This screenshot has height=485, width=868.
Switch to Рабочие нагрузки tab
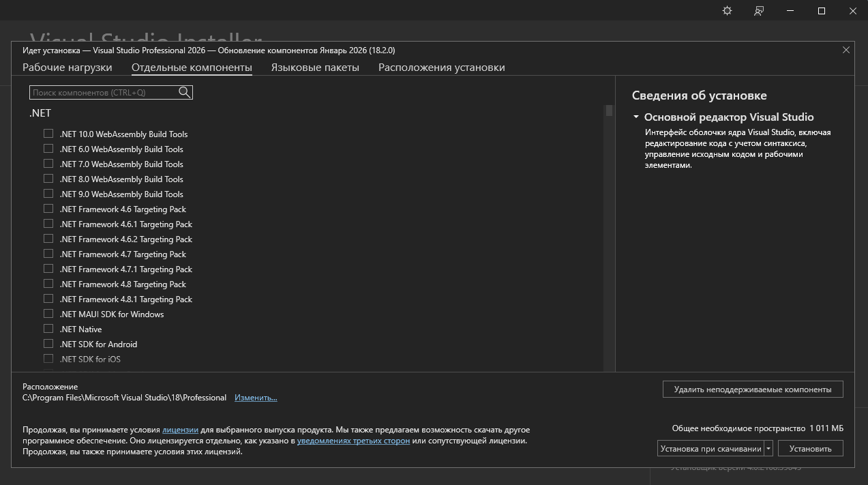coord(67,68)
